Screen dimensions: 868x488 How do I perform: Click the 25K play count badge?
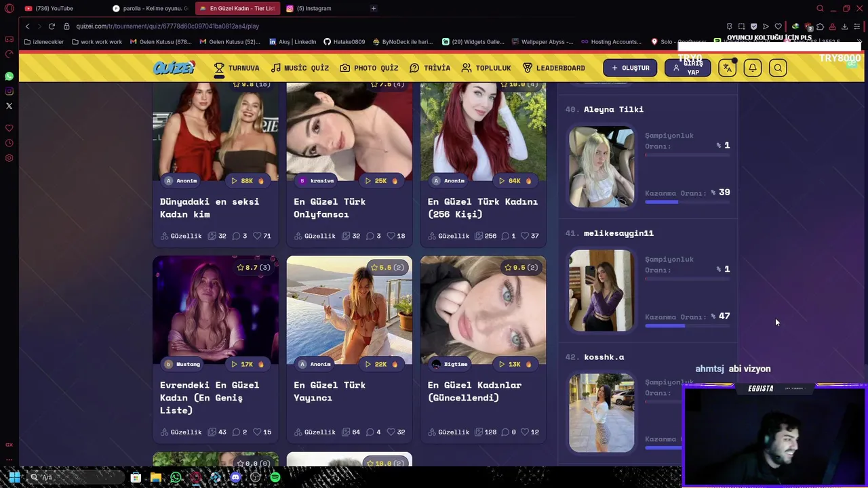pyautogui.click(x=381, y=180)
